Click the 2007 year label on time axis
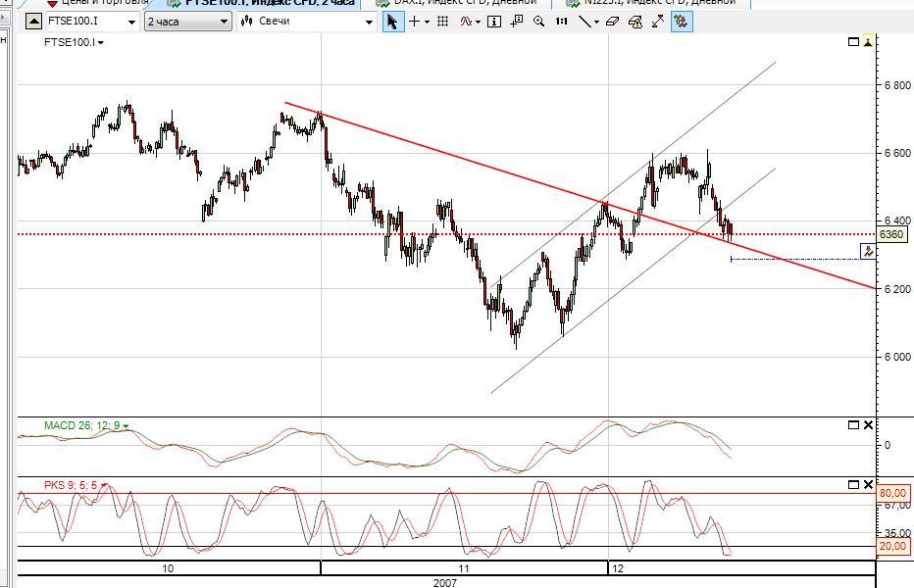The width and height of the screenshot is (914, 588). pos(445,582)
